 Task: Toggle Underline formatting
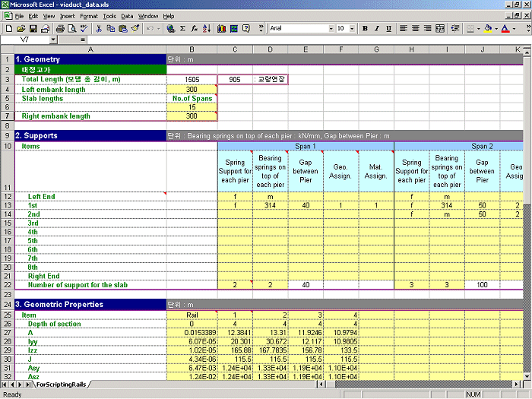388,28
